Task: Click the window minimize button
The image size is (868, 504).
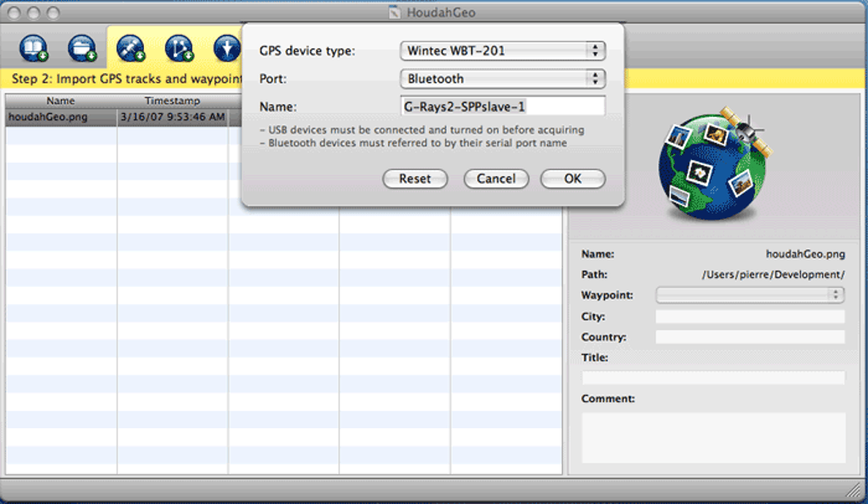Action: pos(34,12)
